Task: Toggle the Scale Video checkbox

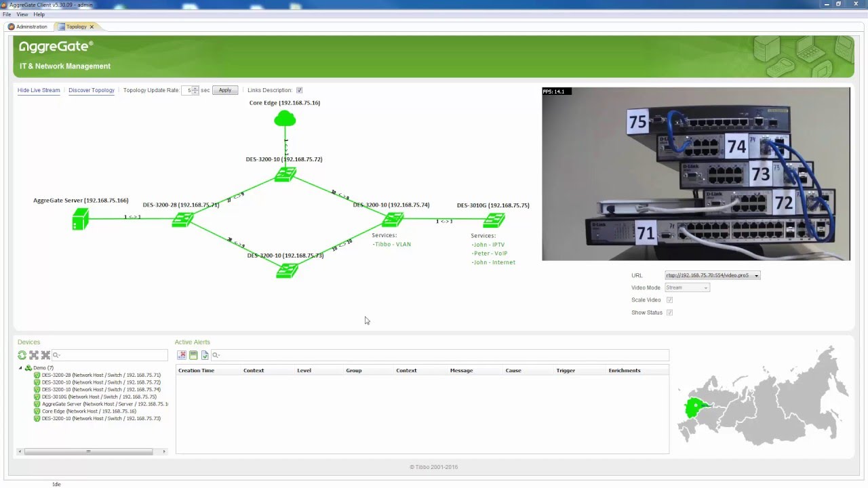Action: click(669, 300)
